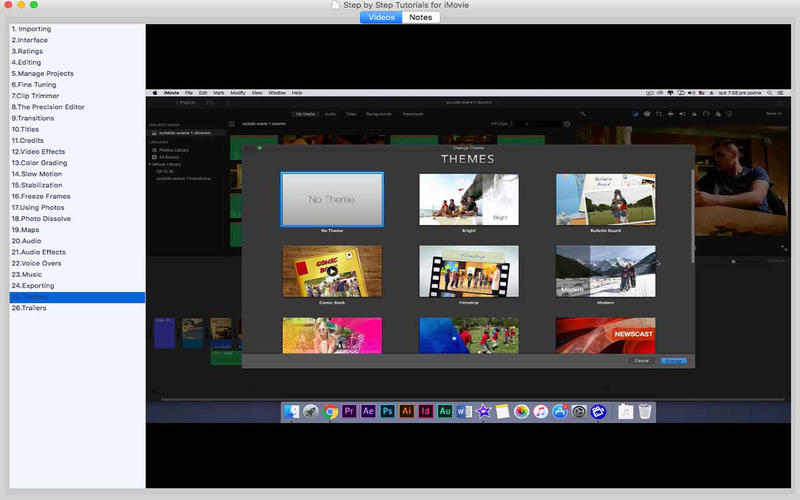Click the blue Change button
The image size is (800, 500).
674,360
